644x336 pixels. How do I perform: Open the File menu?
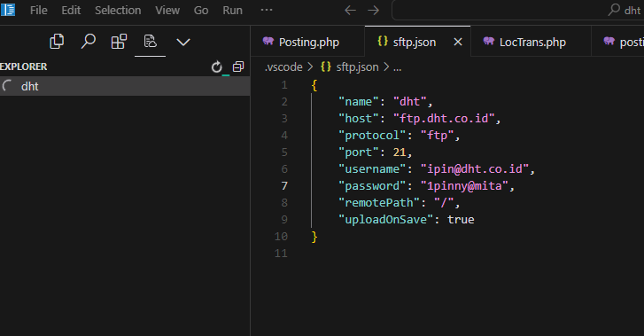39,11
